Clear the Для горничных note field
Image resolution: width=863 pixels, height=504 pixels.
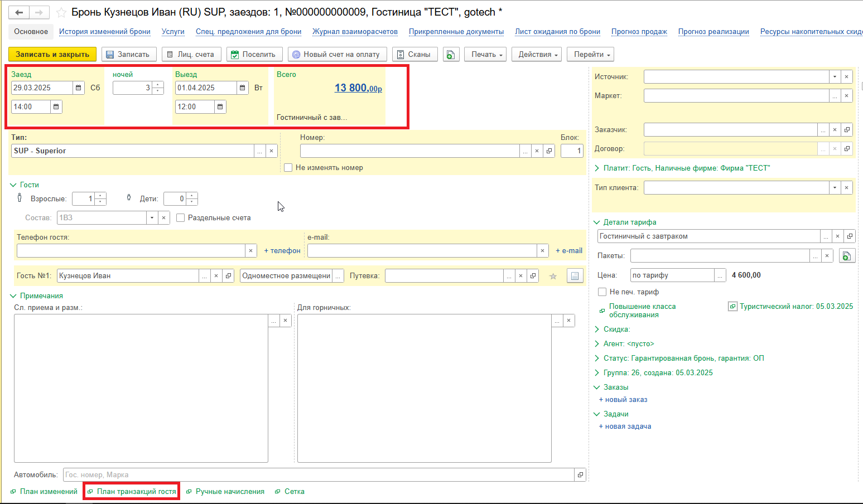point(568,320)
